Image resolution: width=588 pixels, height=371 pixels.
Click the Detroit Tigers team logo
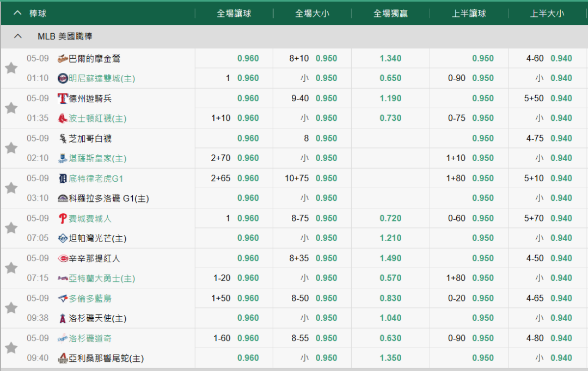tap(63, 178)
